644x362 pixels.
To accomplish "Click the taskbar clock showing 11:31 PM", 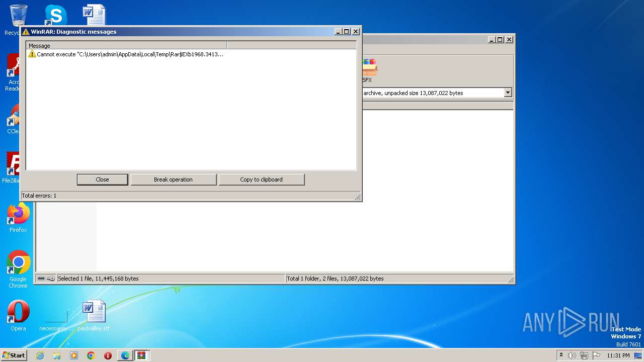I will click(618, 355).
